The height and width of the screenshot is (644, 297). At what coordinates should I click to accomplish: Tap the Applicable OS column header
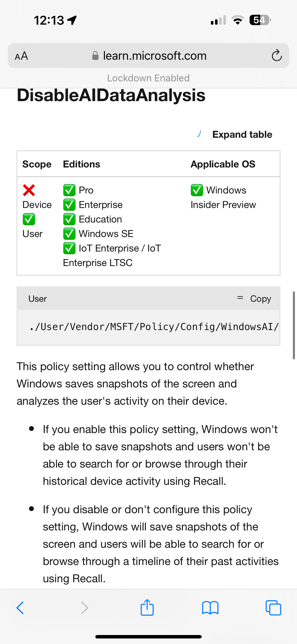[223, 164]
